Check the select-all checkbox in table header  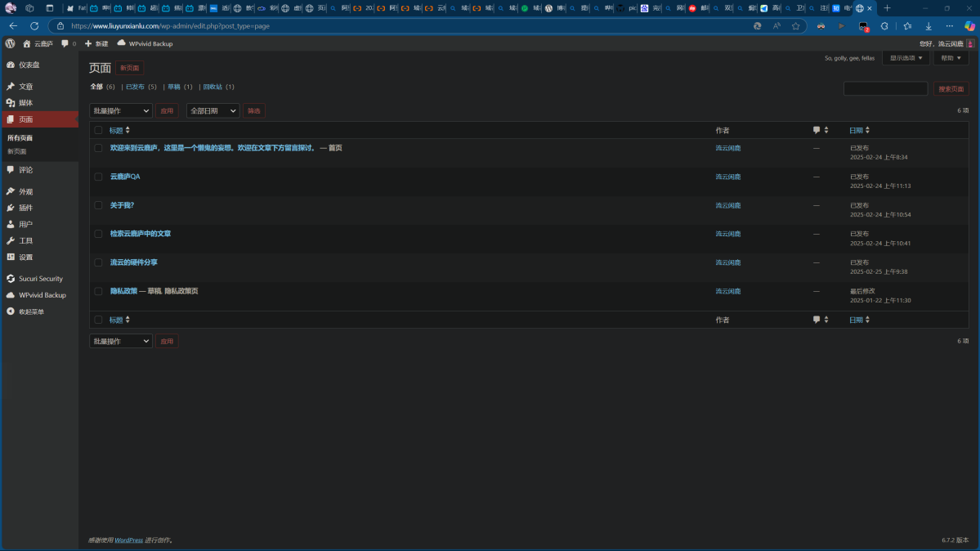(98, 130)
